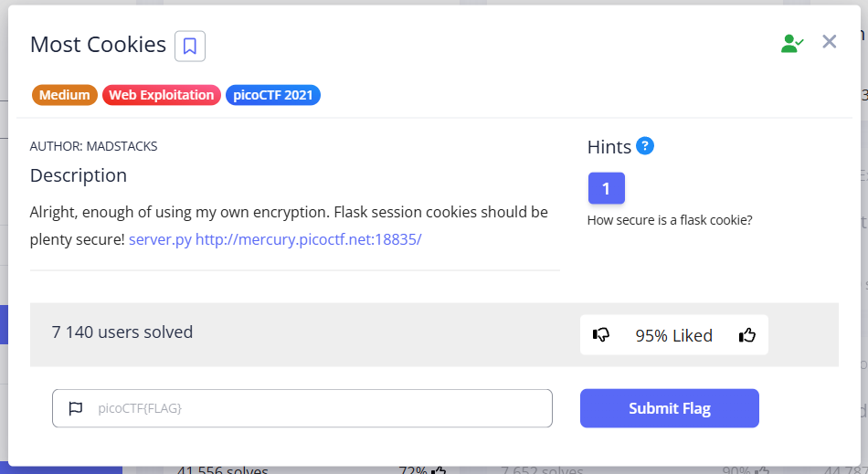Screen dimensions: 868x474
Task: Click the flask cookie hint text
Action: pyautogui.click(x=670, y=220)
